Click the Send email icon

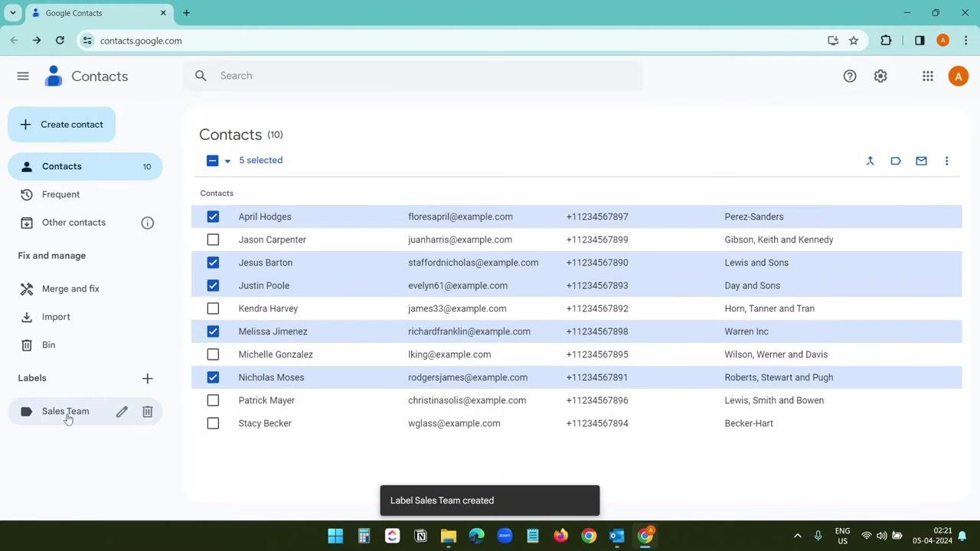[921, 161]
